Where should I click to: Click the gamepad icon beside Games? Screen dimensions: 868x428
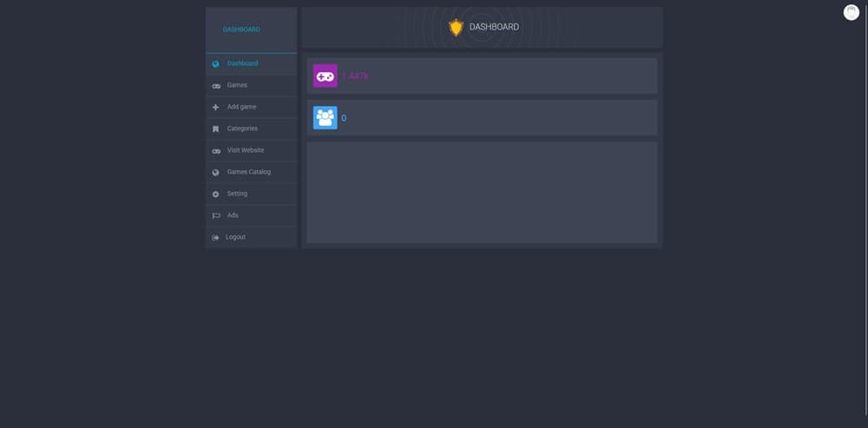(216, 86)
